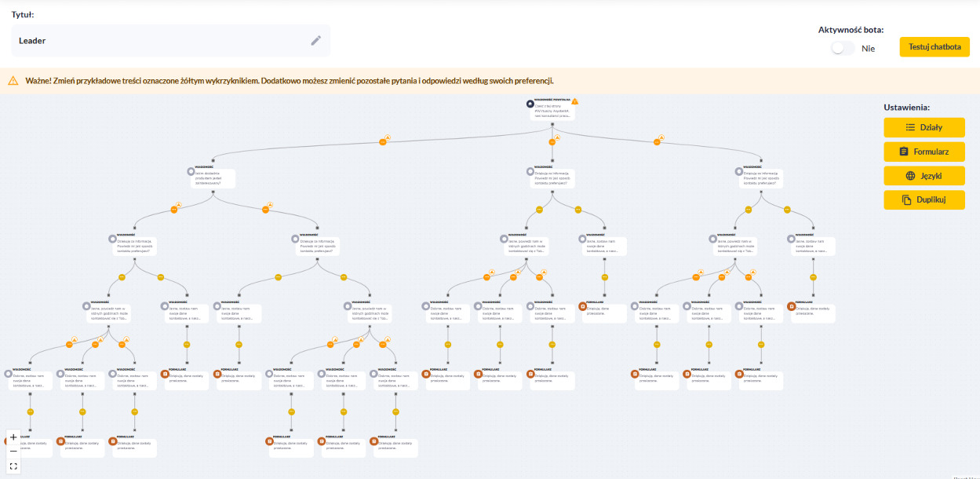Open the Języki language settings

click(x=924, y=176)
